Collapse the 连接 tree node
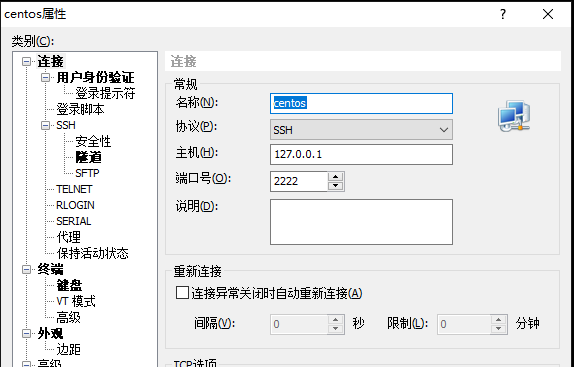Viewport: 574px width, 367px height. click(x=26, y=61)
